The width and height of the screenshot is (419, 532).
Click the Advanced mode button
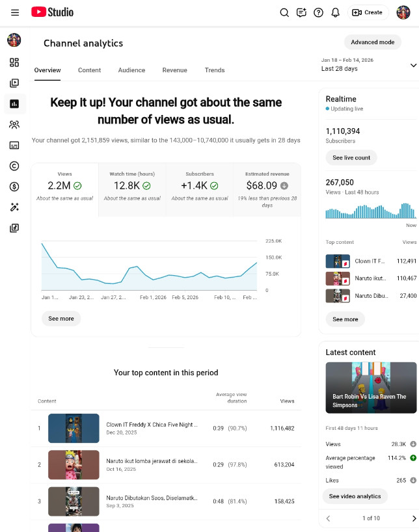pos(373,42)
